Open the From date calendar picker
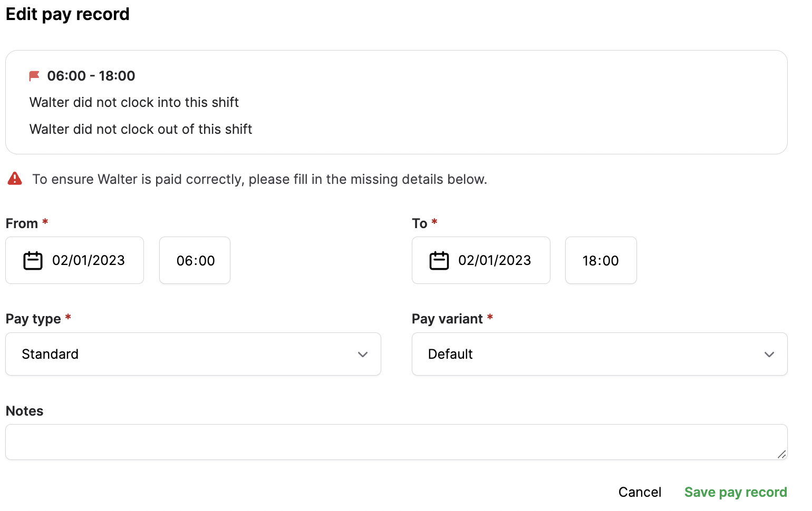 32,260
